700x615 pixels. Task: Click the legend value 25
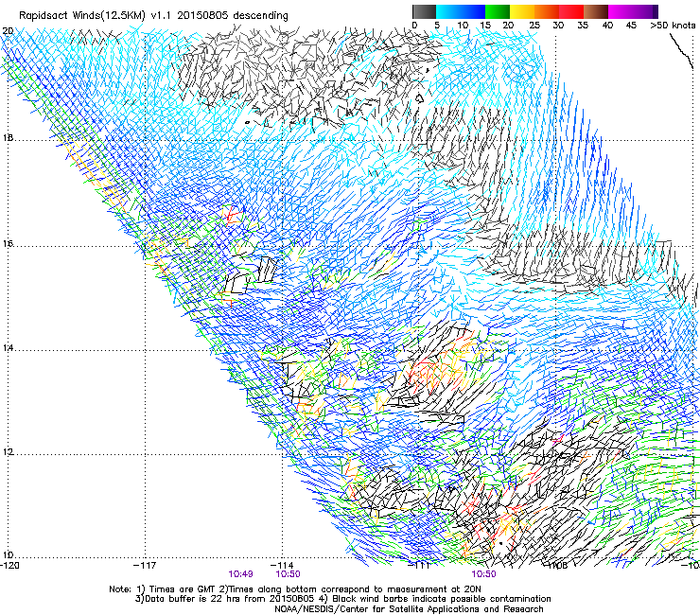(534, 26)
